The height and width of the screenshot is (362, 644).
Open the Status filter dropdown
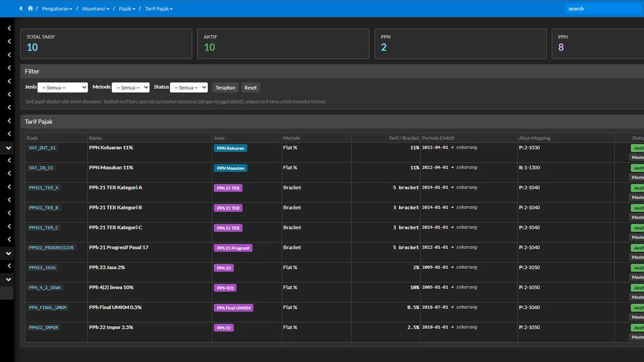point(189,87)
